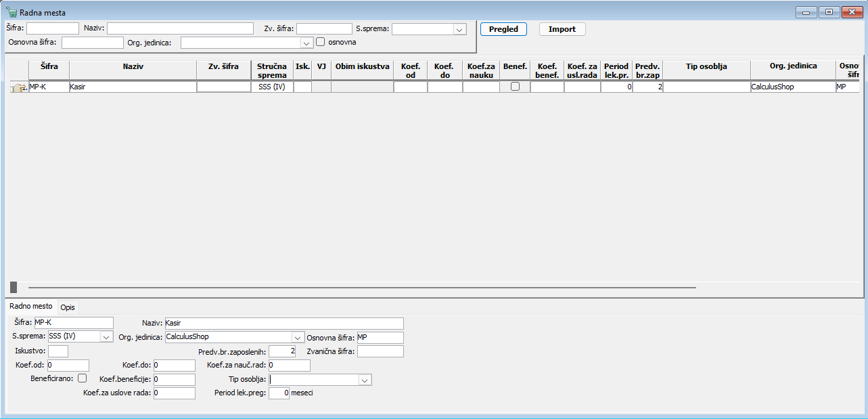
Task: Switch to the Opis tab
Action: tap(68, 307)
